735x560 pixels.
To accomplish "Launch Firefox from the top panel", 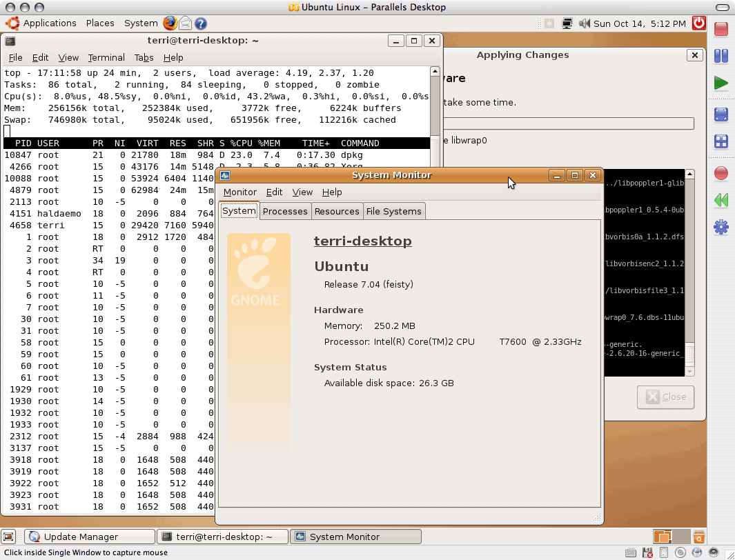I will point(170,23).
